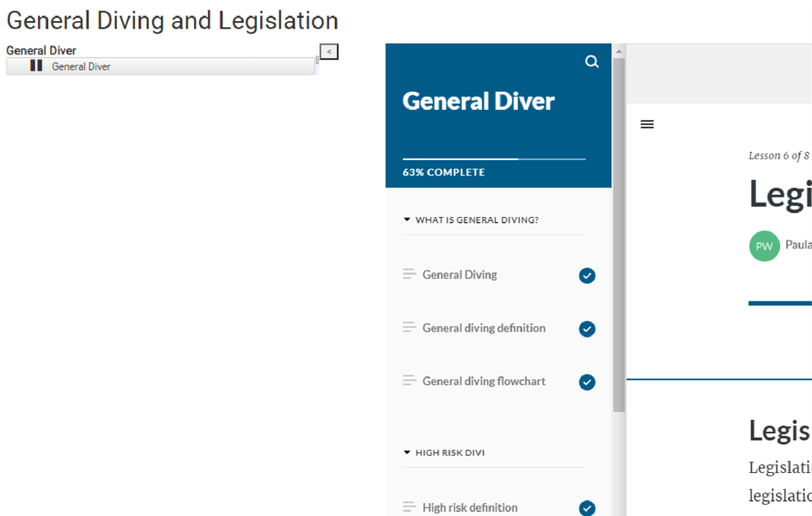Open the High risk definition lesson

coord(470,508)
